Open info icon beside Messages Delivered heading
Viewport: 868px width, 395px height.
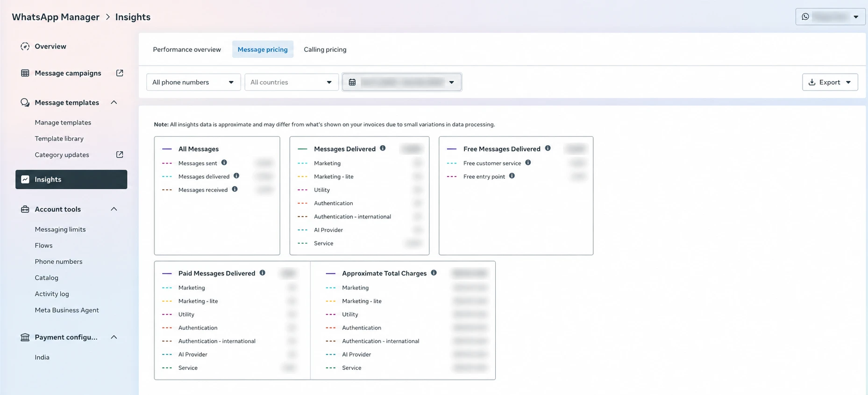[x=383, y=148]
